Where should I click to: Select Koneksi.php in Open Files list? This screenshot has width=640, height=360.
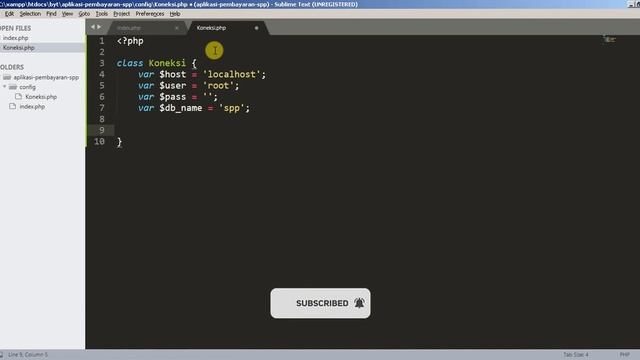19,48
